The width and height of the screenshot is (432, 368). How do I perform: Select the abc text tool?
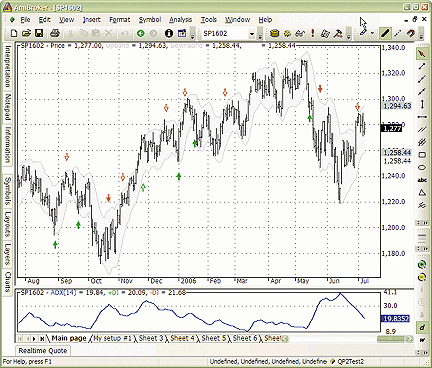[422, 180]
